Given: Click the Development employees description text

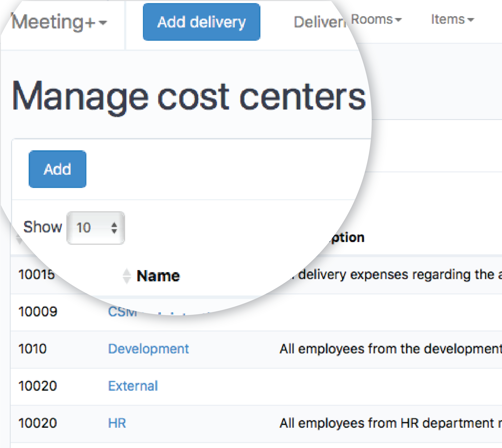Looking at the screenshot, I should pyautogui.click(x=391, y=349).
